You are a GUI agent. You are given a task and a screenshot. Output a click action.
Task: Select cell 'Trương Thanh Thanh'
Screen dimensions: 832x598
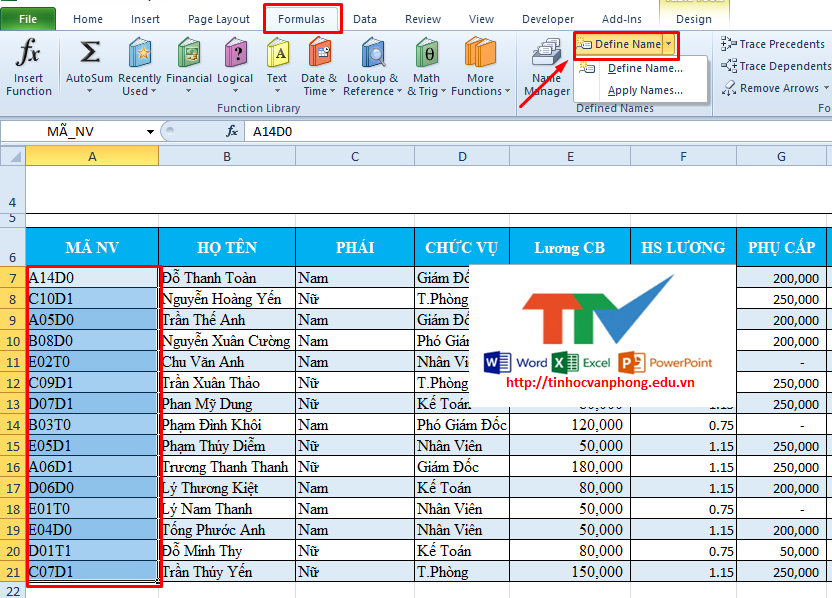[x=227, y=467]
